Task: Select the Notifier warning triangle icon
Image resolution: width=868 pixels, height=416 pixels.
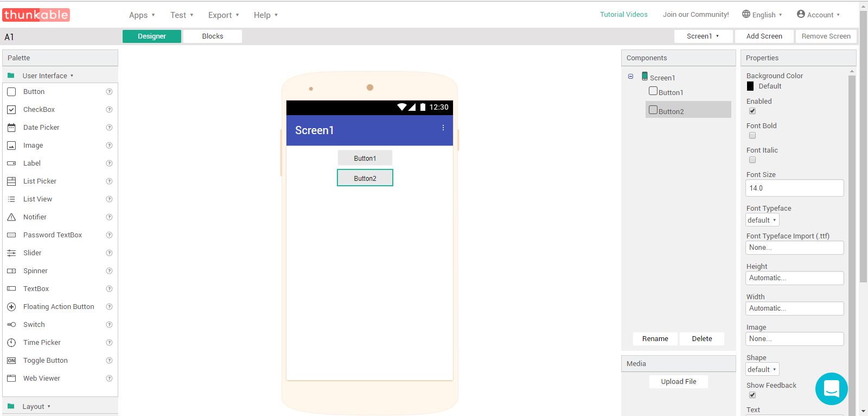Action: (11, 217)
